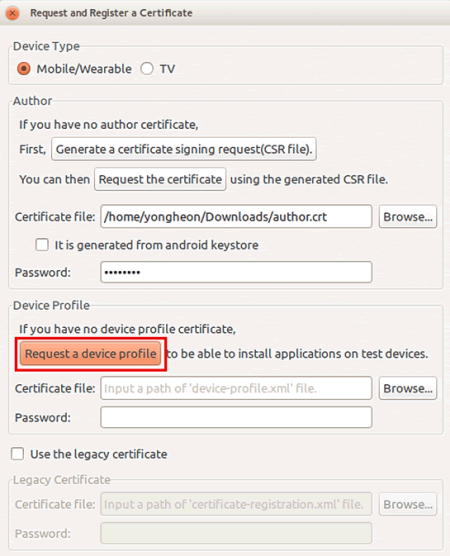This screenshot has width=450, height=556.
Task: Enable Use the legacy certificate checkbox
Action: tap(17, 454)
